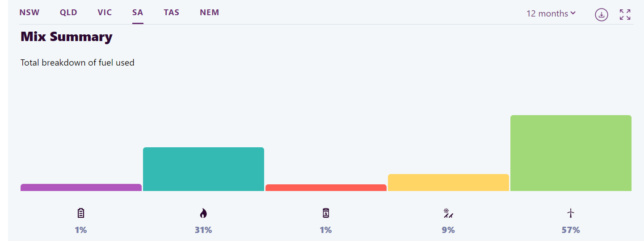This screenshot has width=644, height=241.
Task: Open the TAS tab
Action: point(171,12)
